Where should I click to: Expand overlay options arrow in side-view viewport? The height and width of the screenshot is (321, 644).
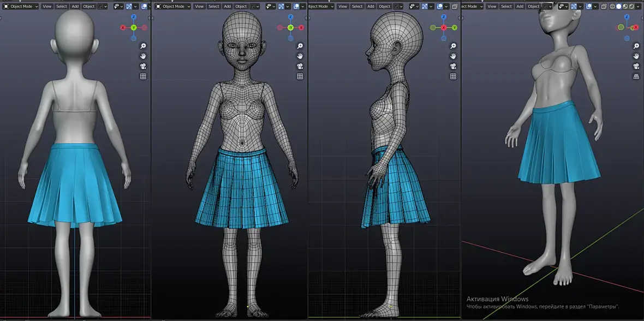pyautogui.click(x=446, y=6)
